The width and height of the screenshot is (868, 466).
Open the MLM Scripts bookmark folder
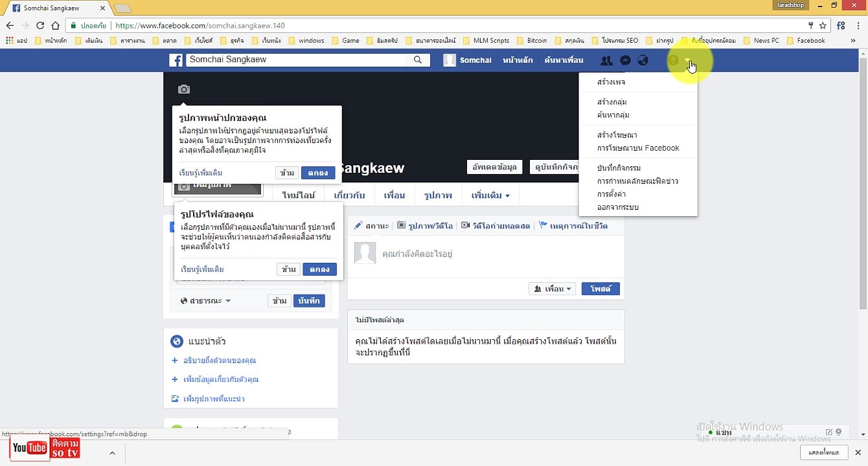(486, 40)
